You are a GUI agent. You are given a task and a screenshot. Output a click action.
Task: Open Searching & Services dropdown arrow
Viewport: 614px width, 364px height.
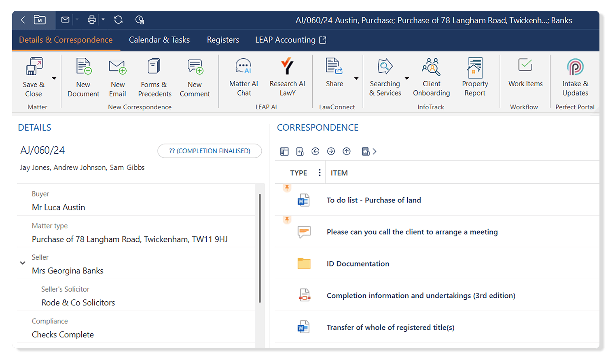point(407,78)
